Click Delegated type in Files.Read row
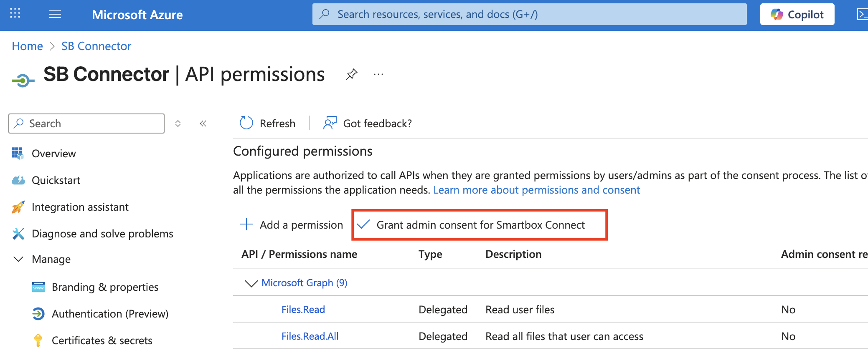The width and height of the screenshot is (868, 358). (443, 310)
